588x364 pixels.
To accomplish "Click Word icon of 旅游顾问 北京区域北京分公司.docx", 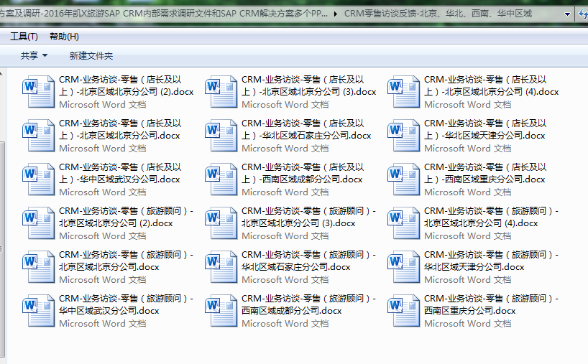I will [39, 267].
